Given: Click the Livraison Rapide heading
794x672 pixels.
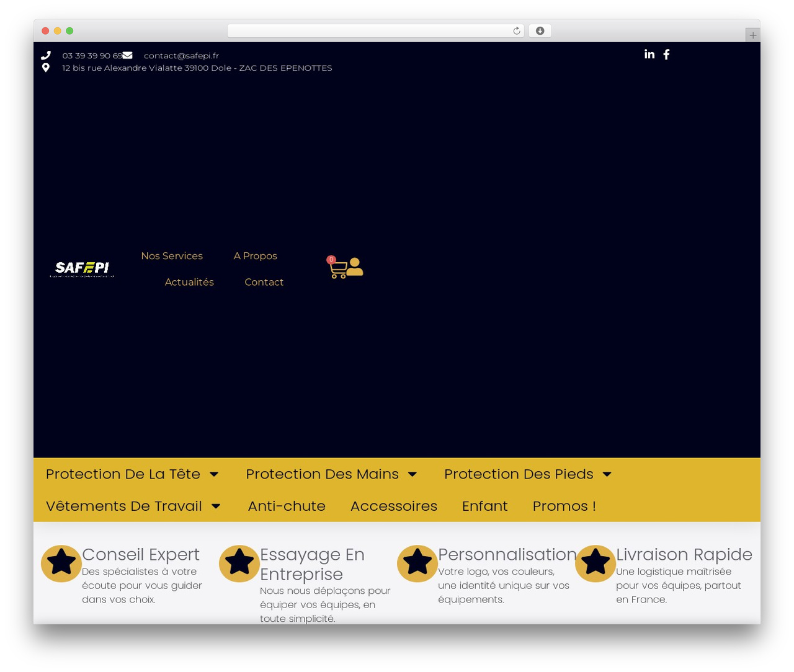Looking at the screenshot, I should [x=684, y=554].
